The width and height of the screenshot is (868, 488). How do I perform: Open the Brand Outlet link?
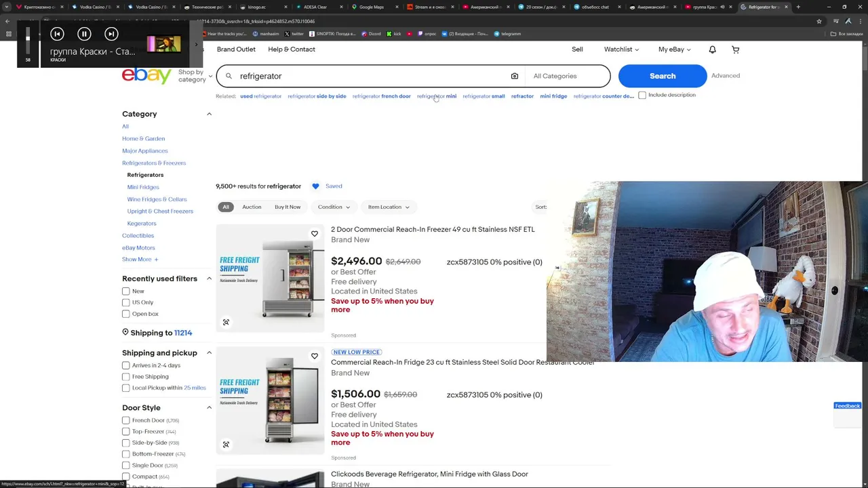[x=236, y=49]
